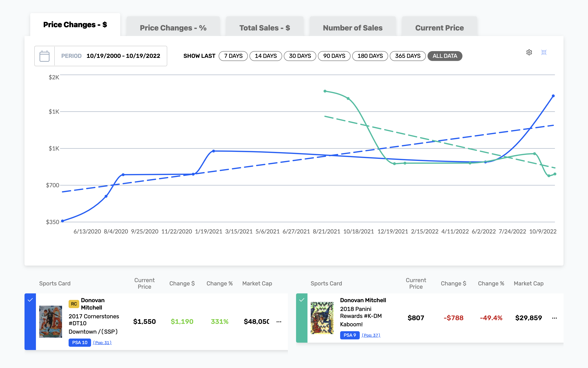
Task: Click the $807 current price value
Action: 416,318
